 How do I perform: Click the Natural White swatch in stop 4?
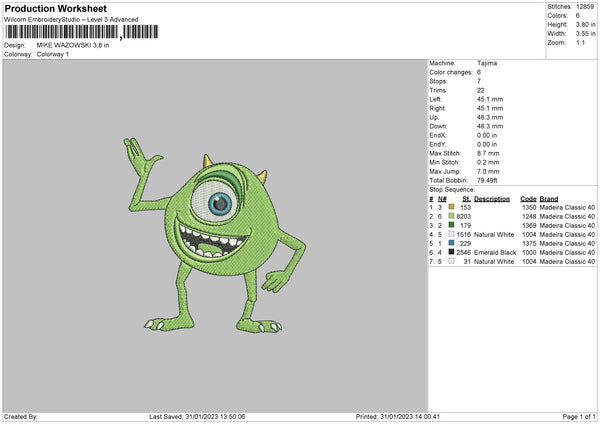pyautogui.click(x=452, y=234)
